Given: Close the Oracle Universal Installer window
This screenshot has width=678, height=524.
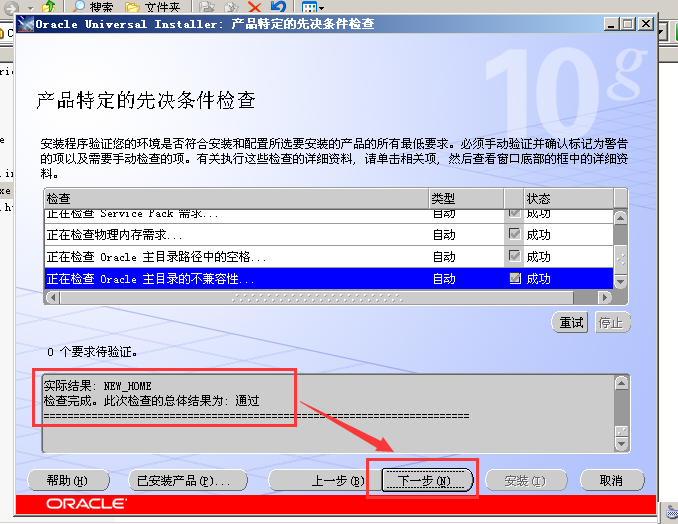Looking at the screenshot, I should [646, 24].
